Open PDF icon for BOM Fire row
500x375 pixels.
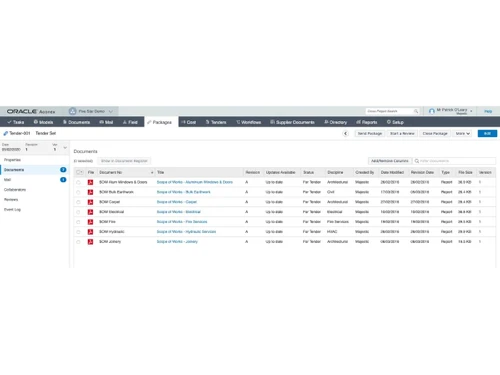pyautogui.click(x=90, y=222)
